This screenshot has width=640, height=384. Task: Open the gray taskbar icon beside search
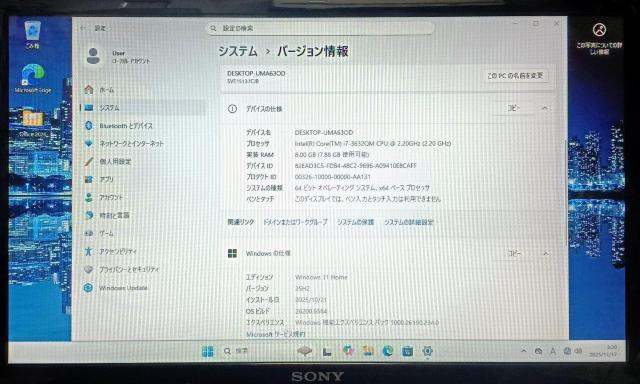(304, 351)
